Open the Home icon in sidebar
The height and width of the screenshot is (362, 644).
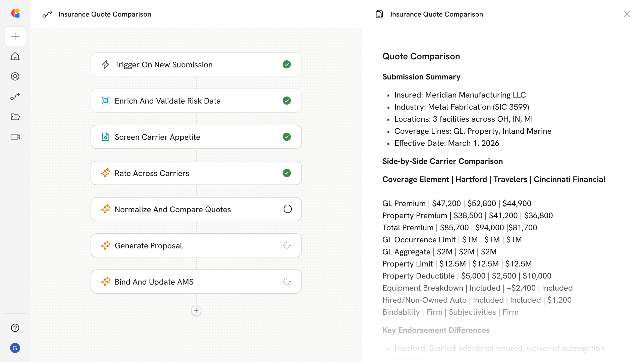(15, 56)
